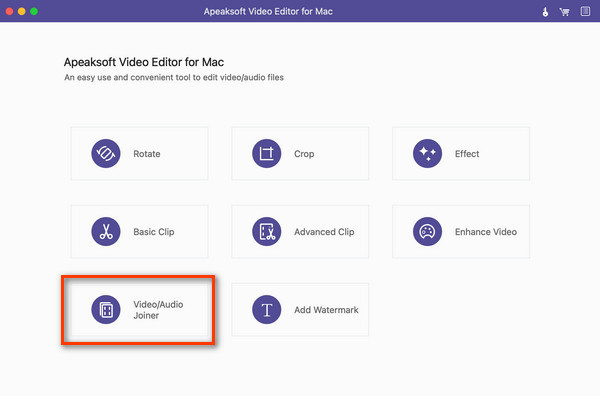Close the window with red button

(x=10, y=11)
